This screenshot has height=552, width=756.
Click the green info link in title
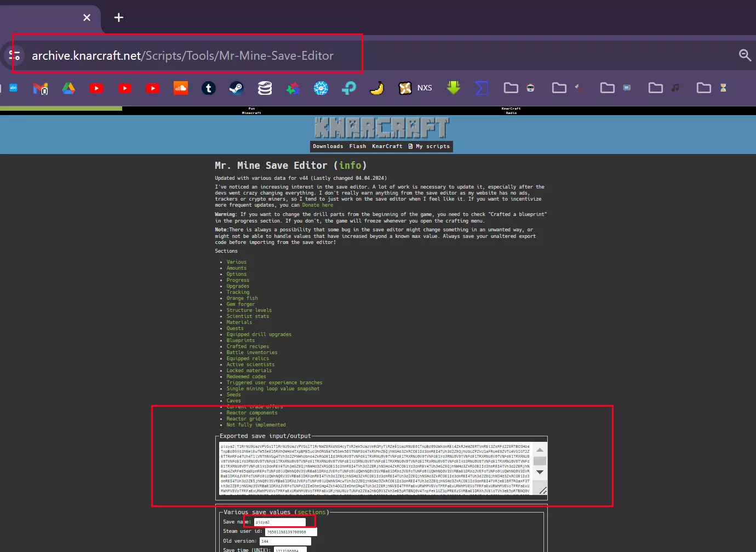(350, 166)
